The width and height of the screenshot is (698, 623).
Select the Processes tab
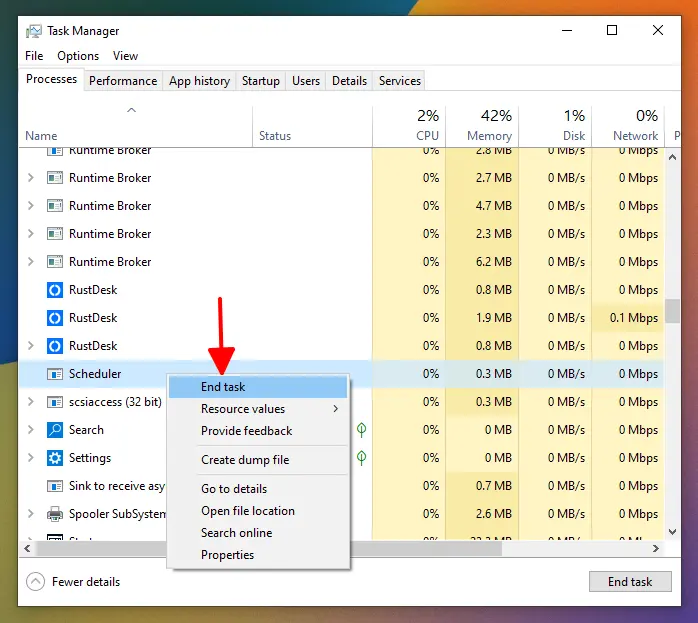(51, 79)
